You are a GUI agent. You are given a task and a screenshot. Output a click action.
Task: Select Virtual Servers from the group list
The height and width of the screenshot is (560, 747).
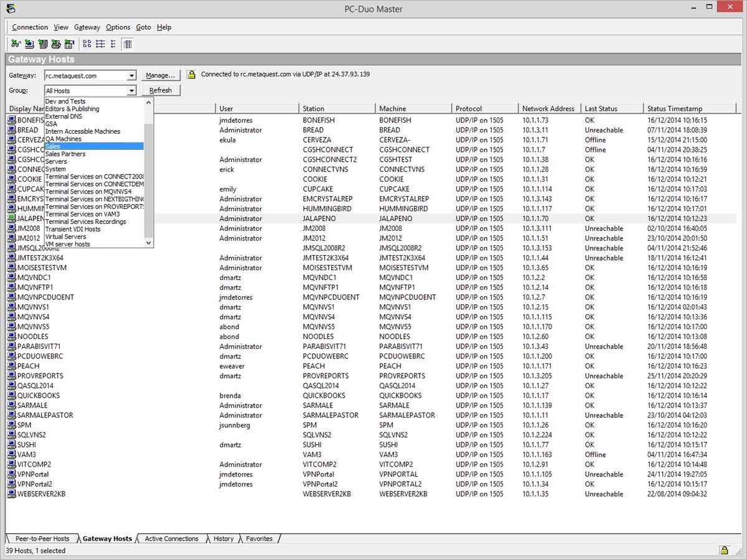65,236
